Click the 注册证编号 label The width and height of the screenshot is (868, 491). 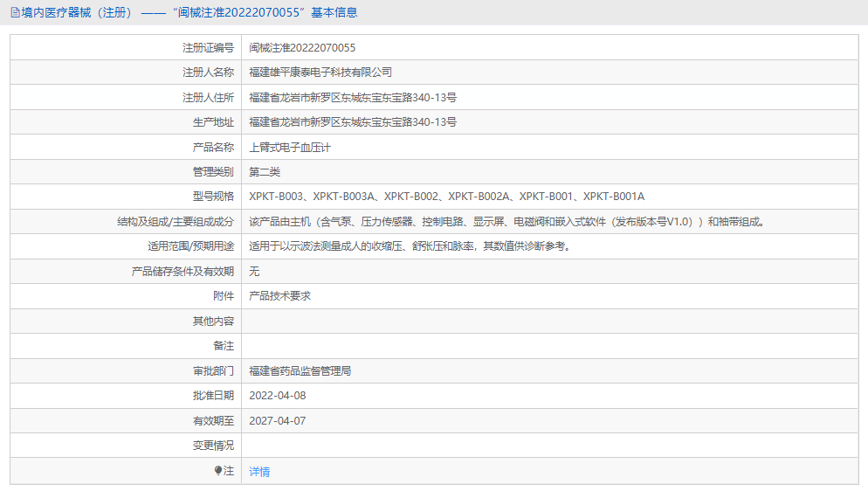tap(208, 47)
